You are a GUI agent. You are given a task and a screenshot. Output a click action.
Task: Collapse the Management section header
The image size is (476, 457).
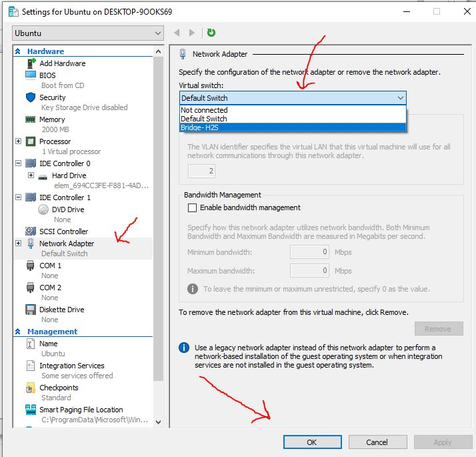(x=18, y=332)
